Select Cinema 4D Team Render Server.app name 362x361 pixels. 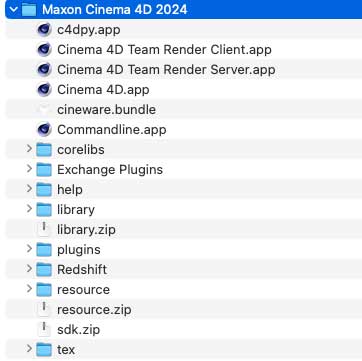tap(166, 70)
